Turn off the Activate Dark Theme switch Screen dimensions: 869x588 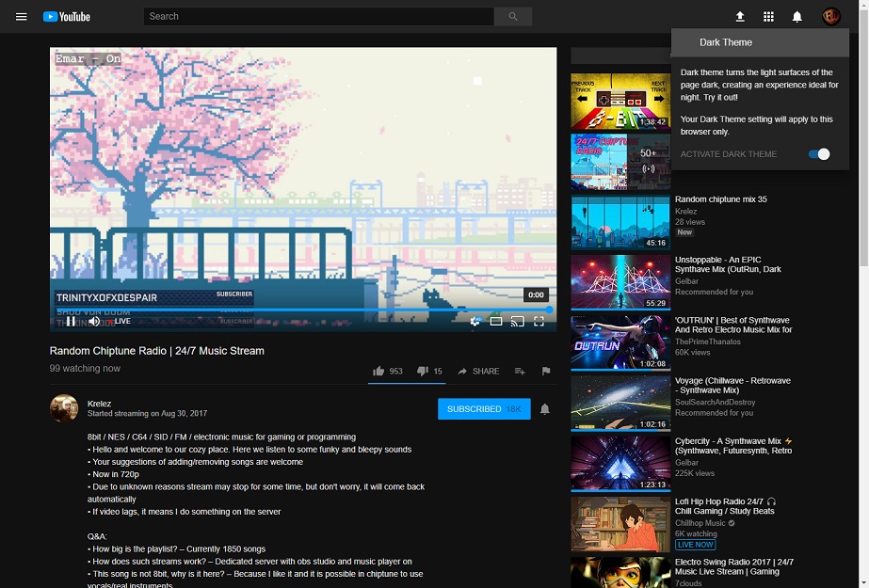pyautogui.click(x=819, y=154)
